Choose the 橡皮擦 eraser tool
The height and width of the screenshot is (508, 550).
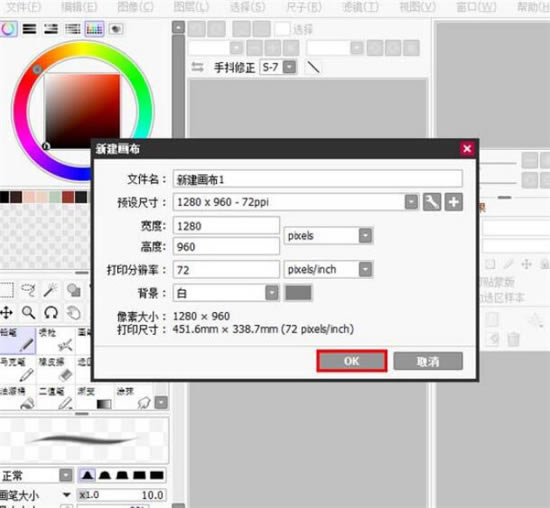pyautogui.click(x=56, y=369)
